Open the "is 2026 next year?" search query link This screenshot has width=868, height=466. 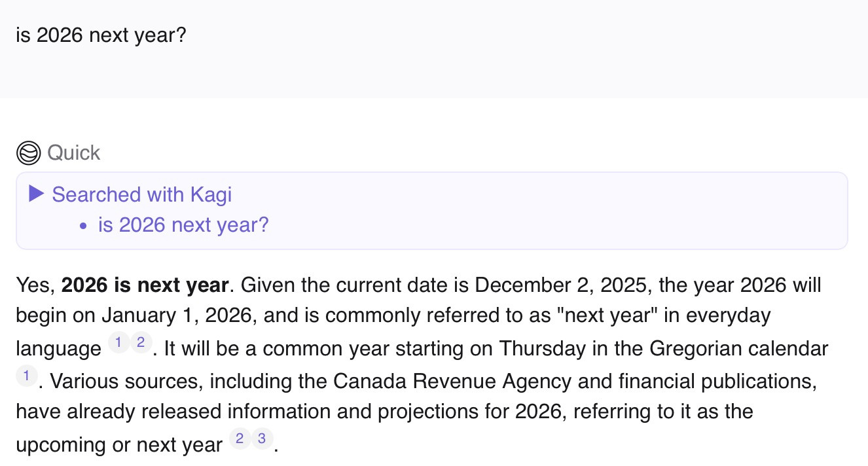pos(183,225)
